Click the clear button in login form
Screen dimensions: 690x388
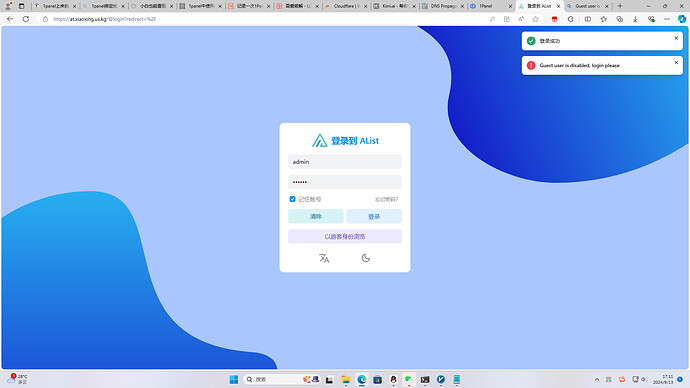[x=316, y=216]
